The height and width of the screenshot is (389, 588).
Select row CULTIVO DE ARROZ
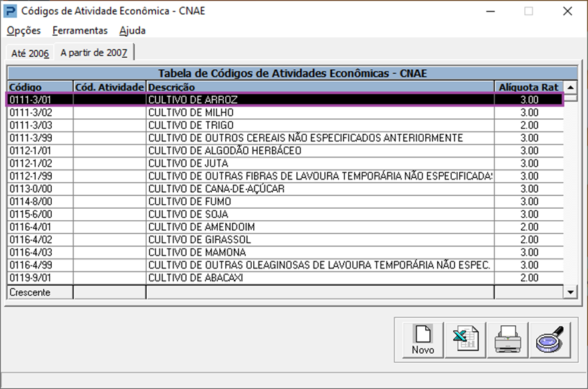pyautogui.click(x=285, y=100)
